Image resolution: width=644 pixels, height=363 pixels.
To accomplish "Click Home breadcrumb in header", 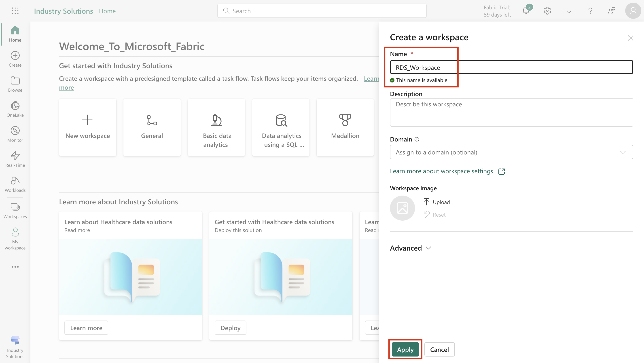I will click(x=107, y=11).
